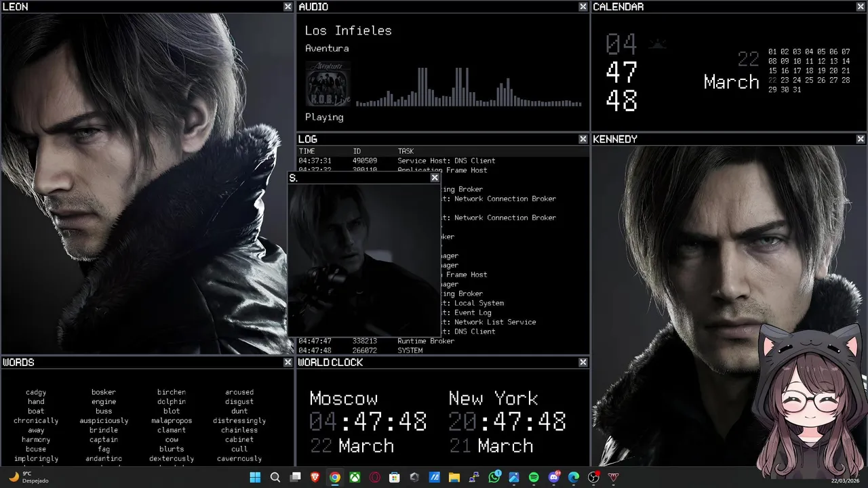The width and height of the screenshot is (868, 488).
Task: Click the ID column header in LOG
Action: 357,151
